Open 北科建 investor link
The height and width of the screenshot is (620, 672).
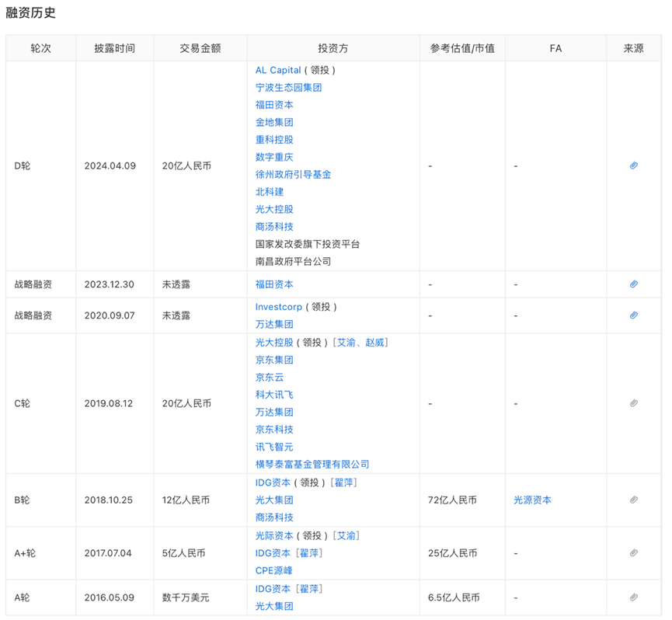(x=270, y=192)
